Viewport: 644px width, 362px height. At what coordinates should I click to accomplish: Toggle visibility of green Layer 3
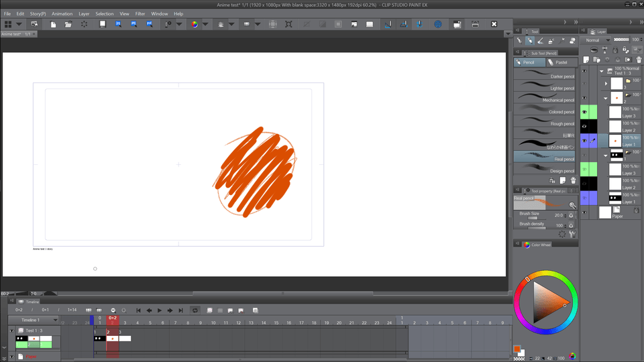click(584, 112)
